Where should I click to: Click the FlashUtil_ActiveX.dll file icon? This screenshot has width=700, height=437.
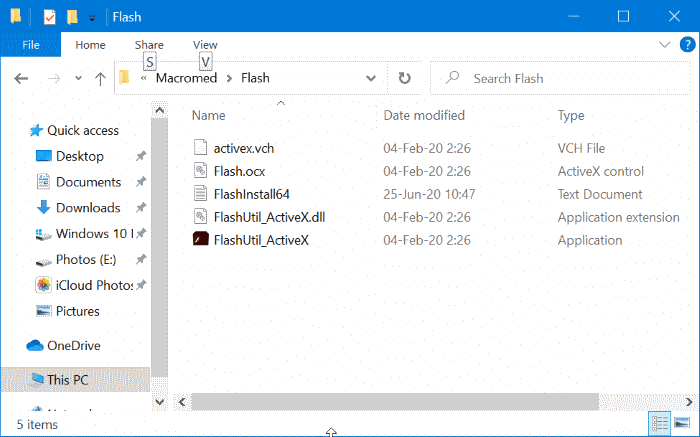(200, 216)
